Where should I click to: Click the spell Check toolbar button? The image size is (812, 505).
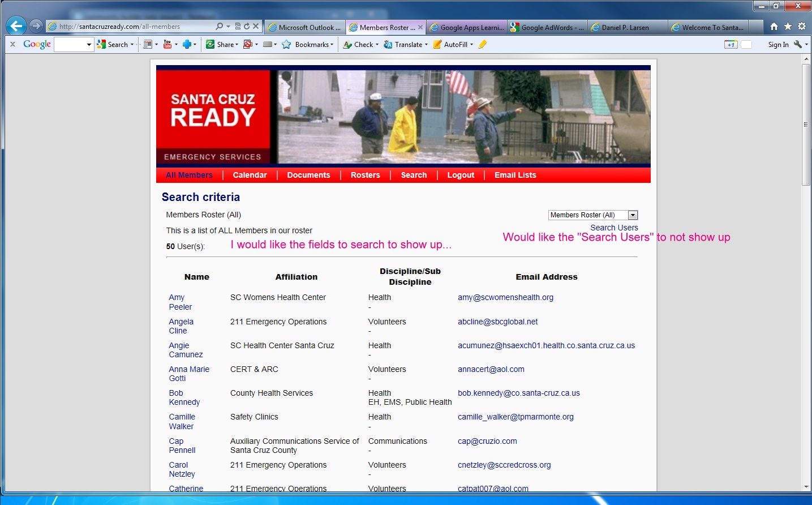[358, 44]
